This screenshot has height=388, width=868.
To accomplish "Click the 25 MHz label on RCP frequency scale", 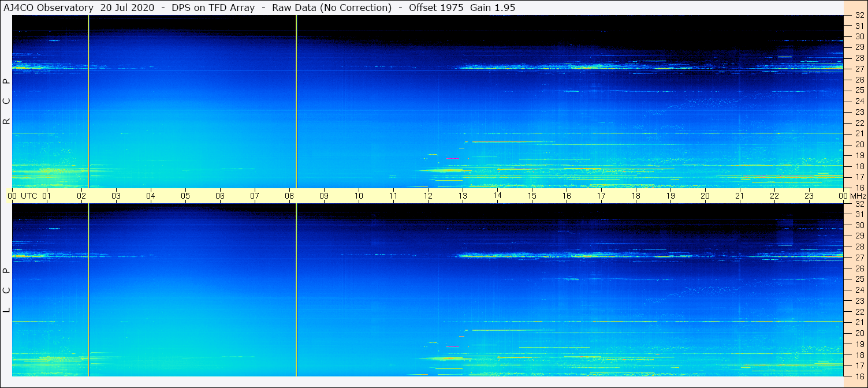I will pos(859,91).
